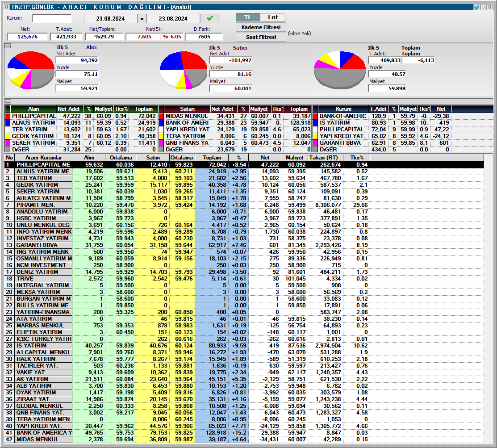Click the start date field 23.08.2024
497x448 pixels.
click(x=110, y=19)
